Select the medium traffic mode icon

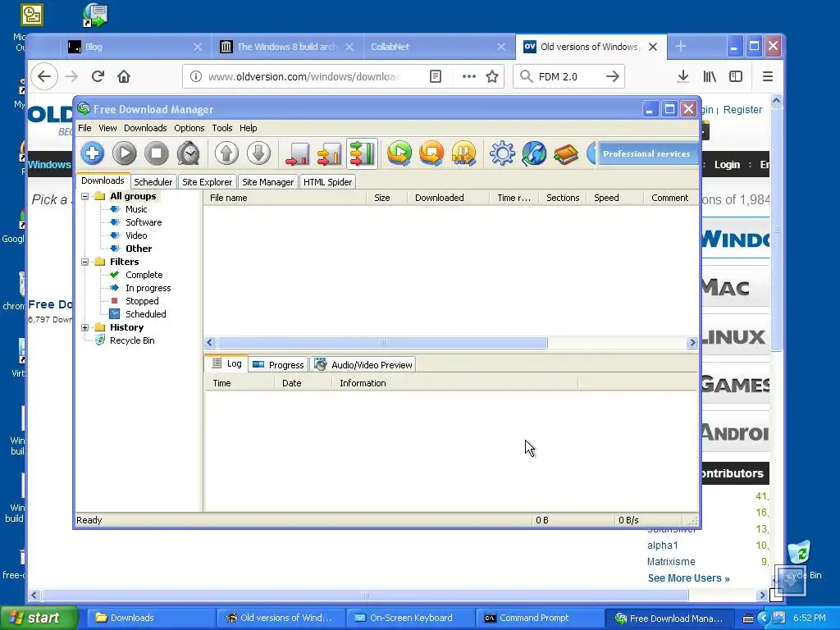330,153
